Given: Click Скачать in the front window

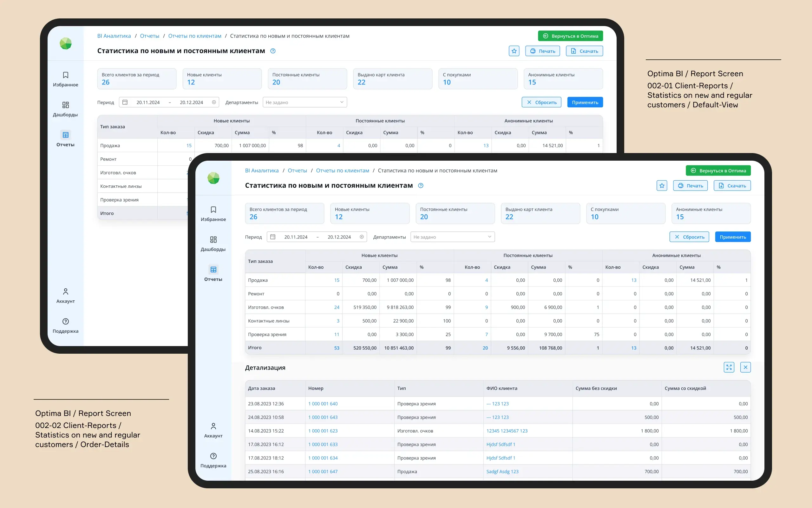Looking at the screenshot, I should [732, 185].
